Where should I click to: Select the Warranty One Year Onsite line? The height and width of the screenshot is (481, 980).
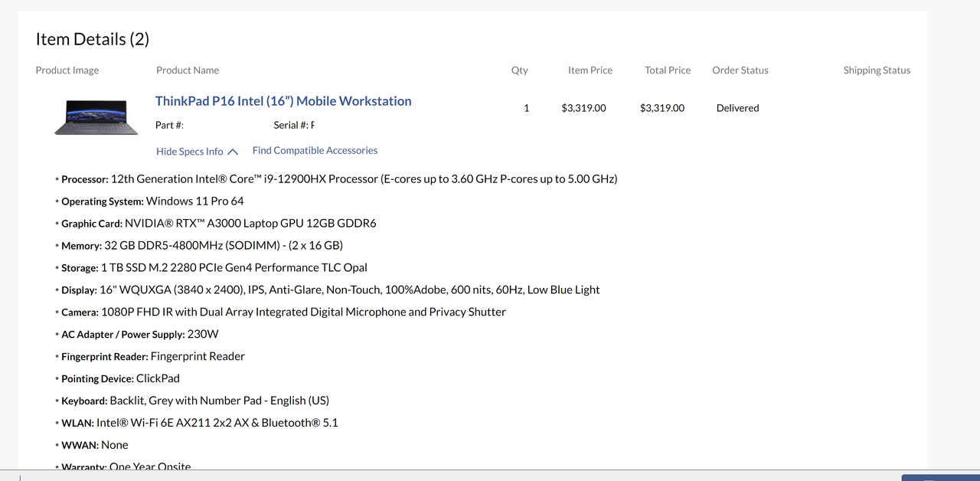pyautogui.click(x=123, y=465)
